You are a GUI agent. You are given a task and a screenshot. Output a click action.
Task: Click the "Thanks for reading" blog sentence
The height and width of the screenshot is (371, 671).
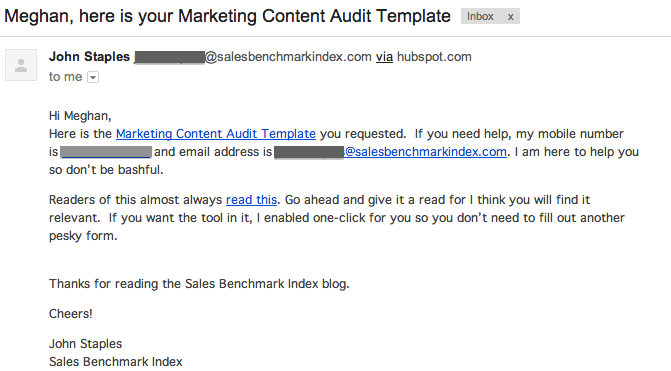click(199, 284)
